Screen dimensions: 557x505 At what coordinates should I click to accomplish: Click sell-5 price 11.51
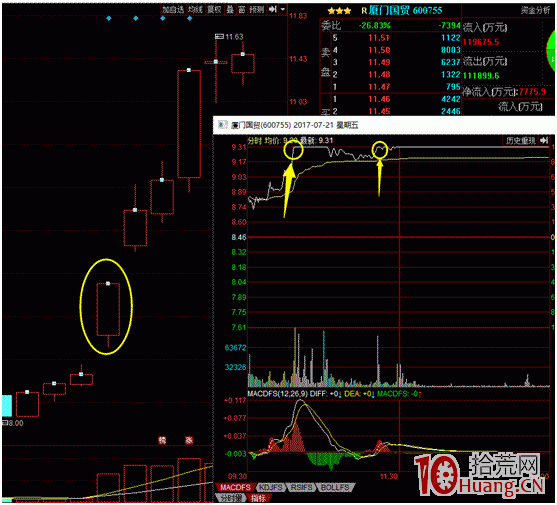pyautogui.click(x=379, y=38)
